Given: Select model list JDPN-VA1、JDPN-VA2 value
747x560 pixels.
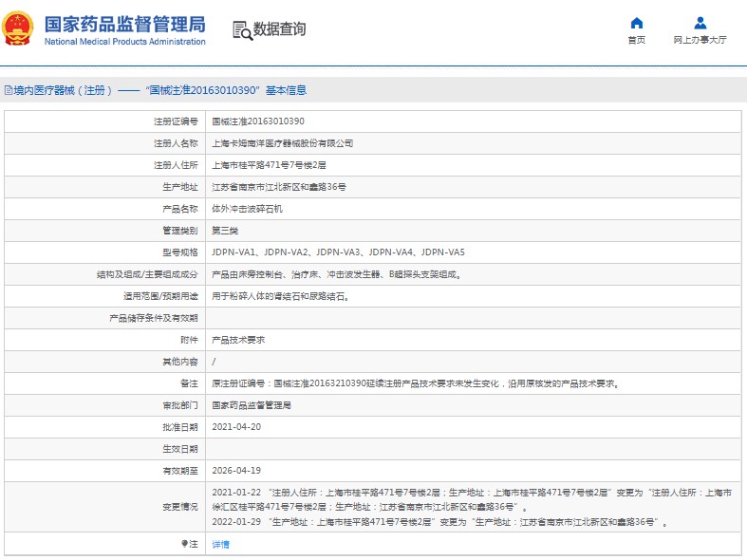Looking at the screenshot, I should [338, 252].
